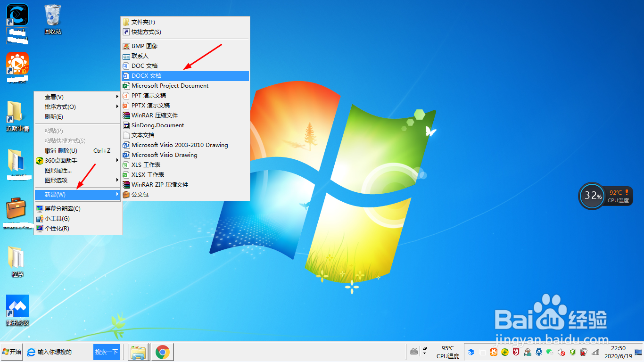Click the WeChat tray icon
Screen dimensions: 644x362
pos(549,352)
